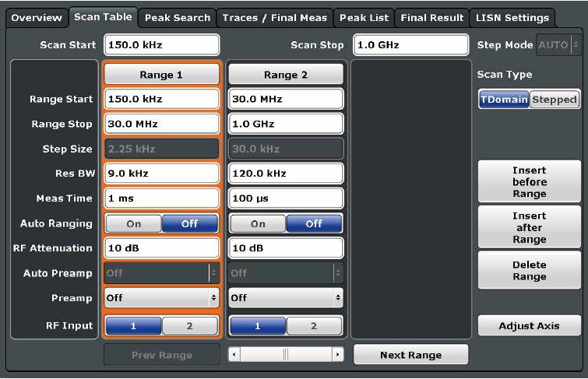Open the LISN Settings tab

point(512,17)
